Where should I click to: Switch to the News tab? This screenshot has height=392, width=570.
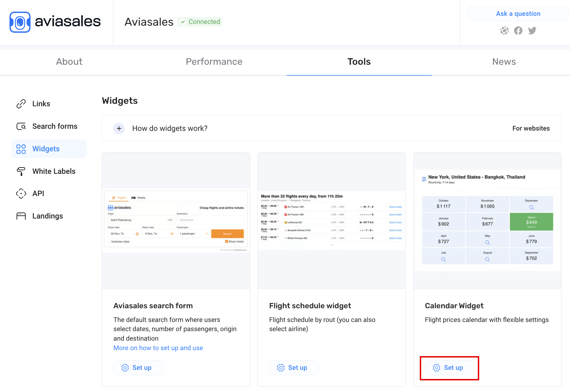[x=504, y=62]
